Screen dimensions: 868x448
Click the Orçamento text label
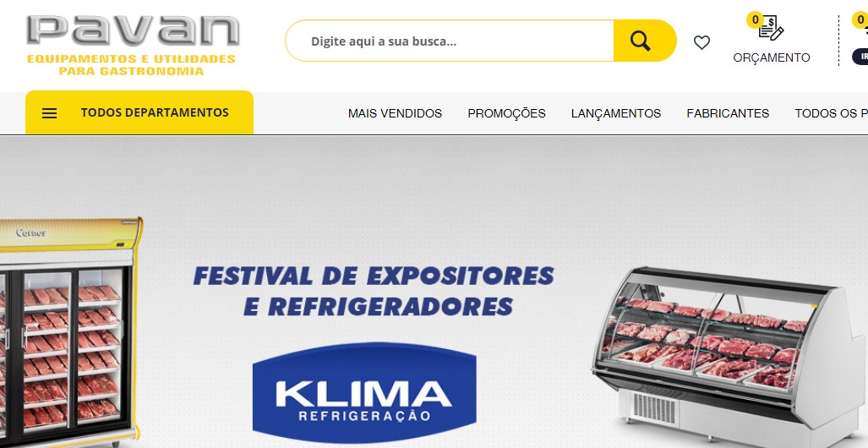(772, 57)
